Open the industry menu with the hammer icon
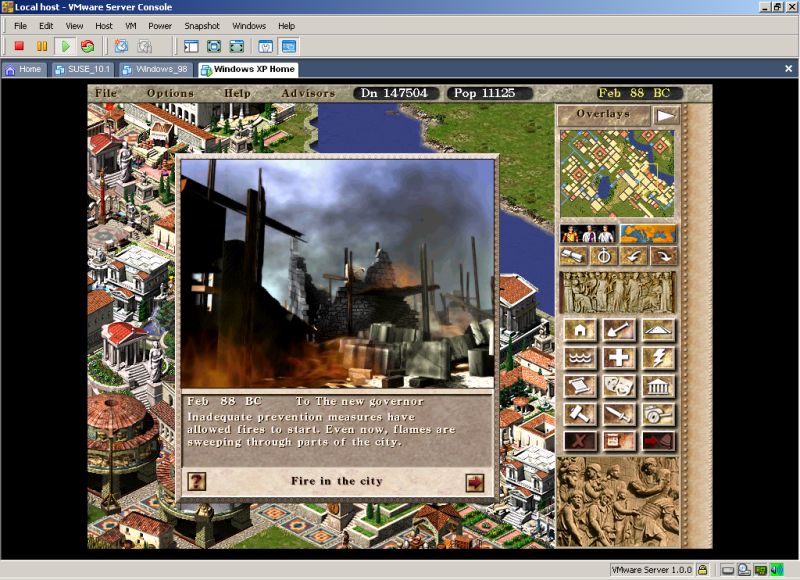The height and width of the screenshot is (580, 800). coord(580,415)
